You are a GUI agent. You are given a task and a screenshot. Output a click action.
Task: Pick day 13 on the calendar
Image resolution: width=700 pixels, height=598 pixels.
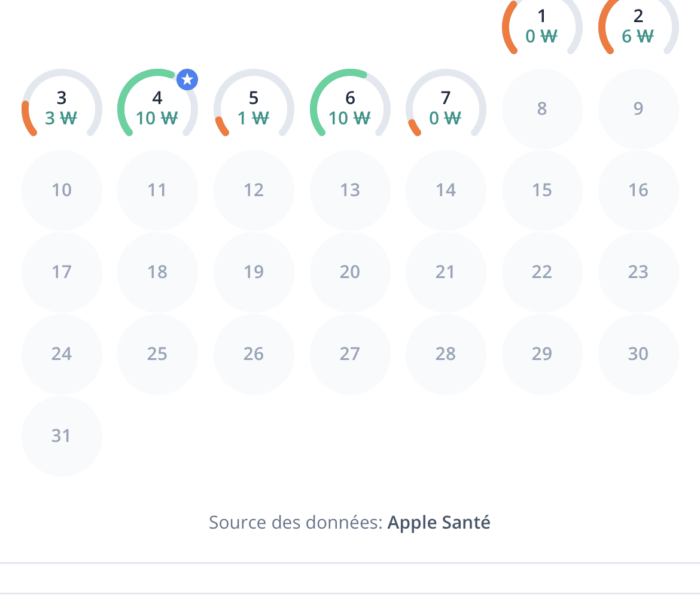[350, 190]
